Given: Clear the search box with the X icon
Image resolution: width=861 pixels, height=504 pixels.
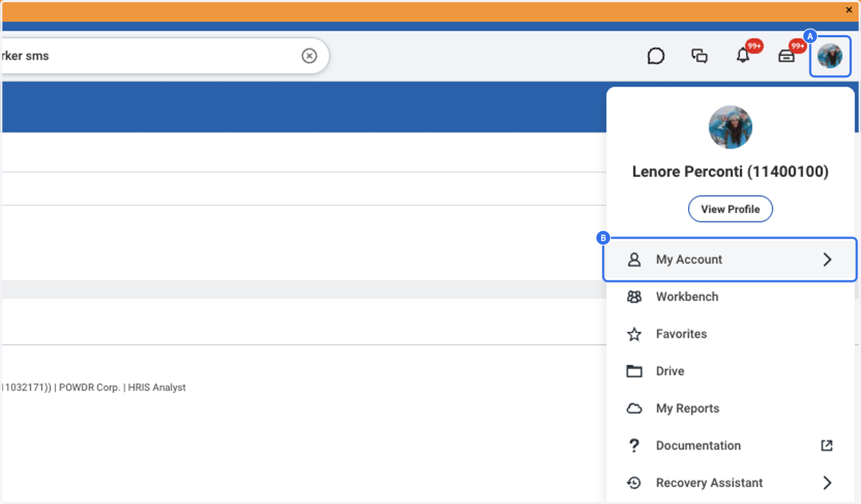Looking at the screenshot, I should click(x=309, y=56).
